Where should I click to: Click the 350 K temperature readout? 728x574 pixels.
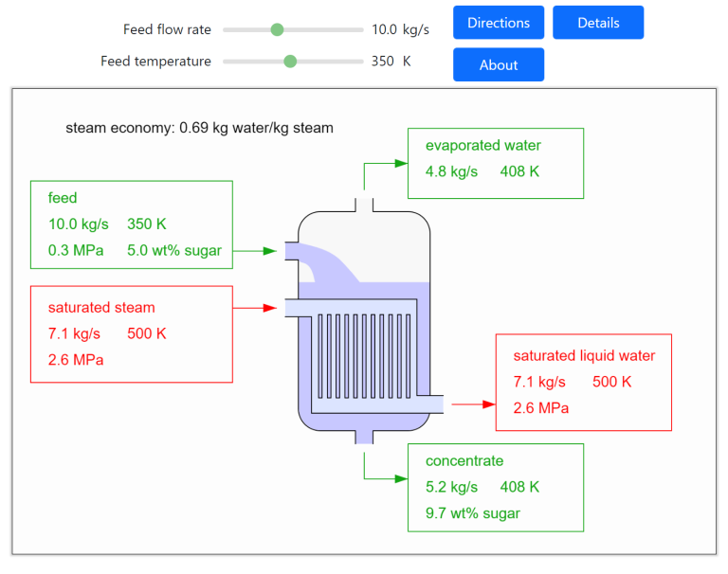(x=391, y=62)
